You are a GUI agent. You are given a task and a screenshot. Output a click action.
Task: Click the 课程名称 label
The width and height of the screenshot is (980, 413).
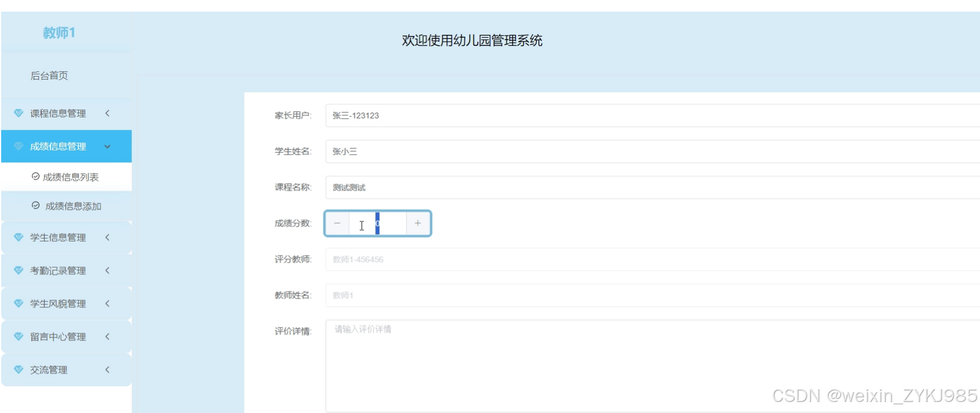(x=293, y=188)
